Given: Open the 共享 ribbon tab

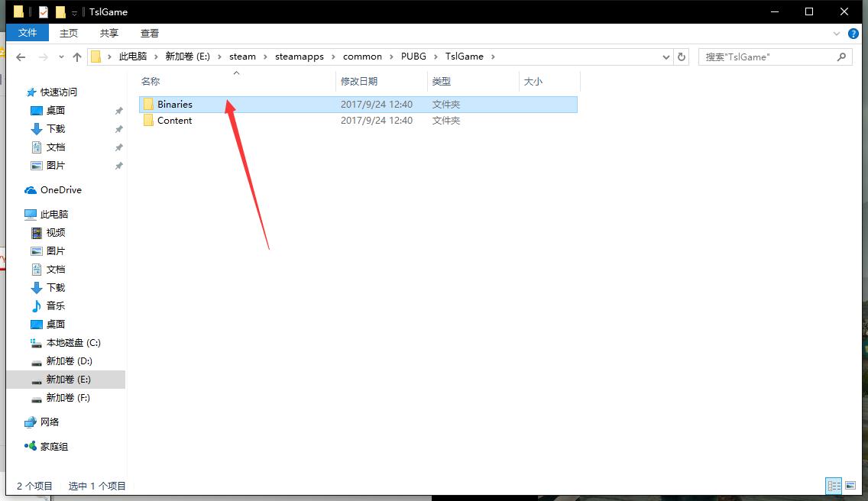Looking at the screenshot, I should coord(109,33).
